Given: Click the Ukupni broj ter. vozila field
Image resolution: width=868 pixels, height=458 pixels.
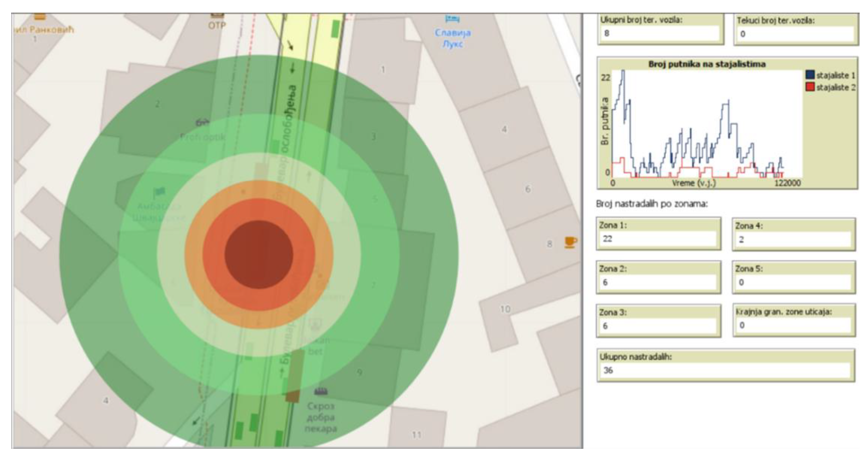Looking at the screenshot, I should pos(660,33).
